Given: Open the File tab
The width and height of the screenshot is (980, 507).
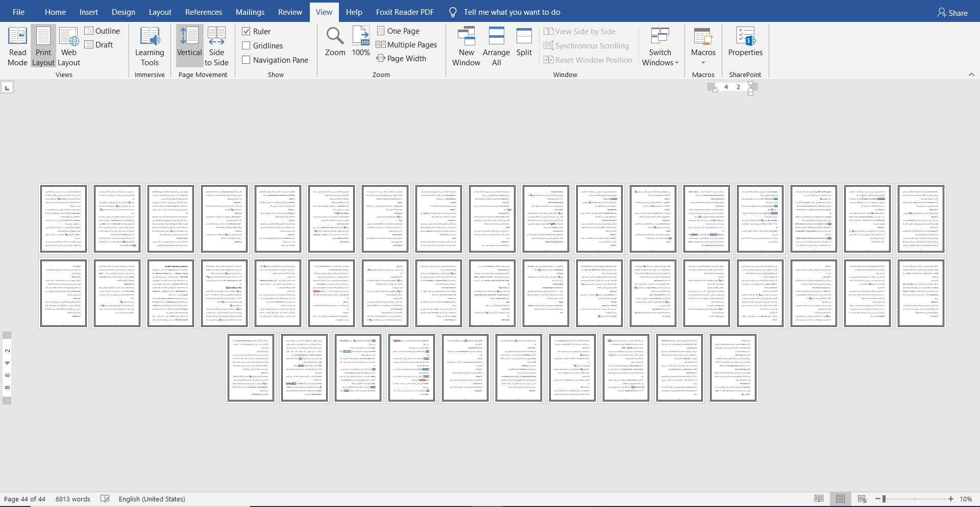Looking at the screenshot, I should 18,12.
